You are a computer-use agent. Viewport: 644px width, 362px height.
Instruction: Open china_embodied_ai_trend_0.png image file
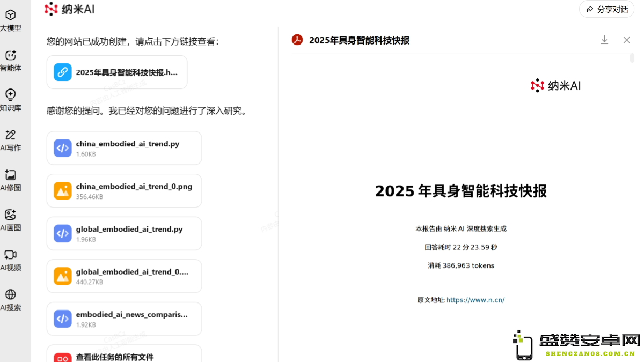[124, 191]
